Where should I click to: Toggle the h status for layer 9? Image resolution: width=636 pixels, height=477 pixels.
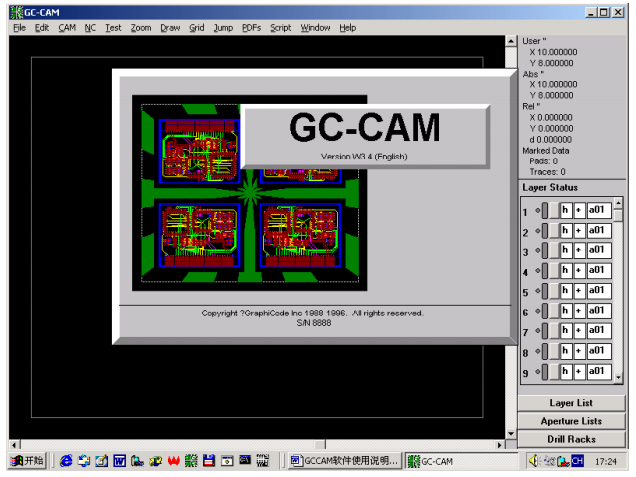565,371
